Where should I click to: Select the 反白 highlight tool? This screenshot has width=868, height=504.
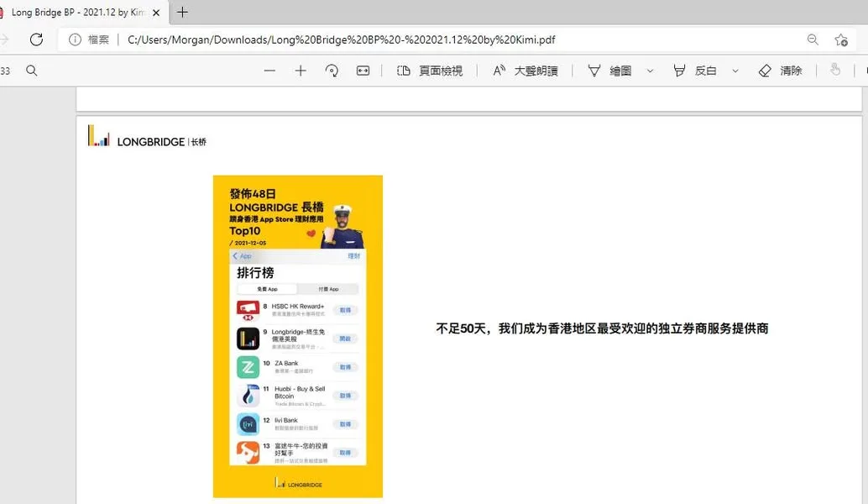(699, 71)
